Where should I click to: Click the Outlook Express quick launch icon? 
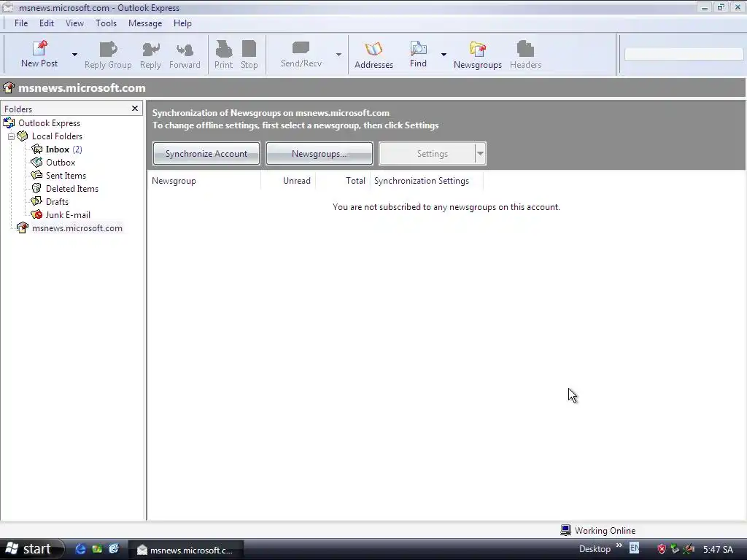coord(114,549)
